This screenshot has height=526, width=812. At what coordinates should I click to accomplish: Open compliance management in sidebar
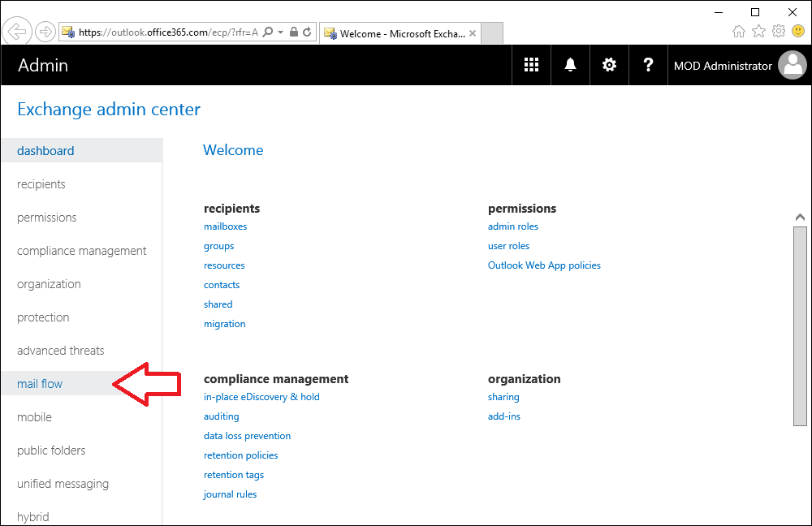point(82,251)
